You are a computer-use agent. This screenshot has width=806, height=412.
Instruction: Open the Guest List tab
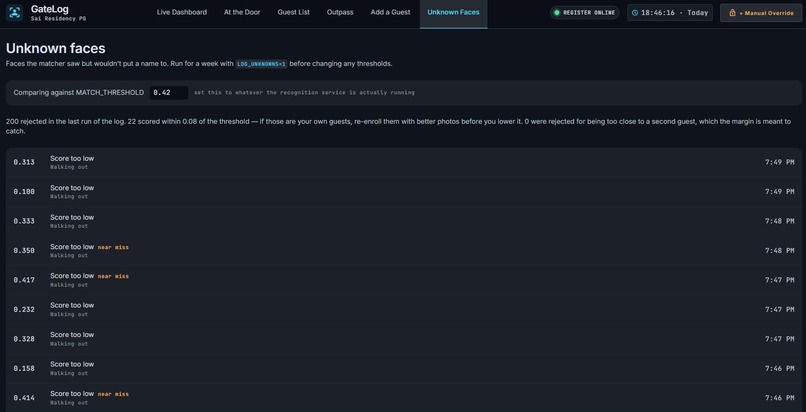click(294, 12)
